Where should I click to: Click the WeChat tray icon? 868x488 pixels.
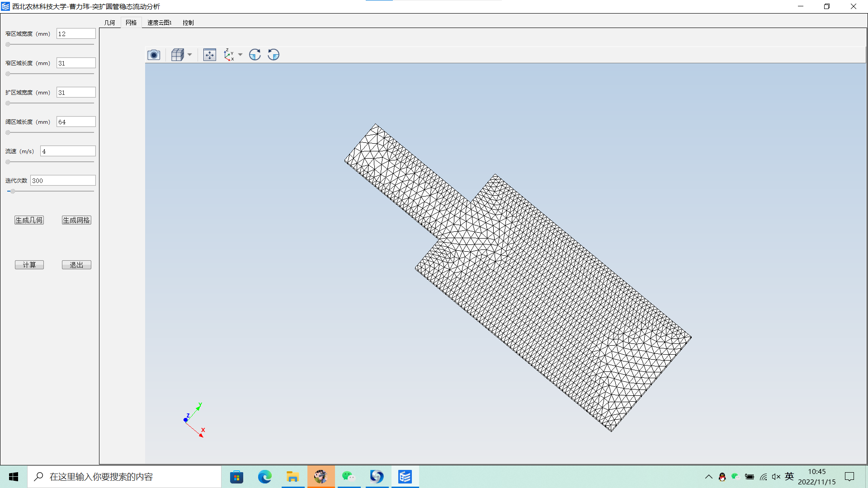click(x=735, y=476)
